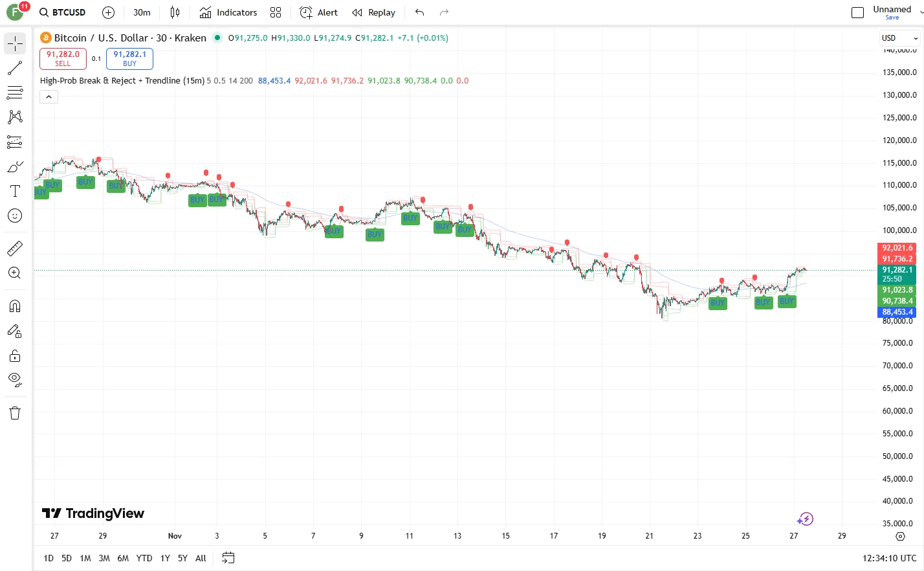Open the 30m timeframe interval dropdown
This screenshot has width=924, height=571.
pos(142,12)
